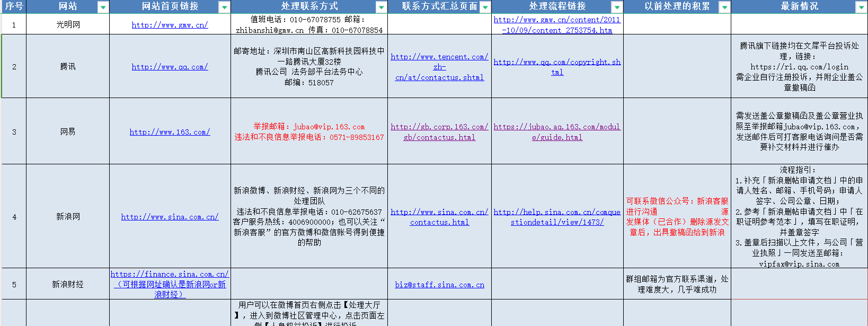The width and height of the screenshot is (868, 326).
Task: Open the 网站首页链接 column filter dropdown
Action: [225, 7]
